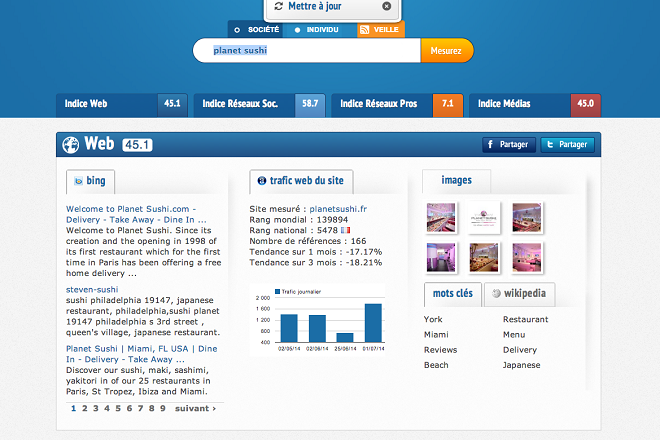
Task: Open the bottom-middle image thumbnail
Action: click(x=484, y=257)
